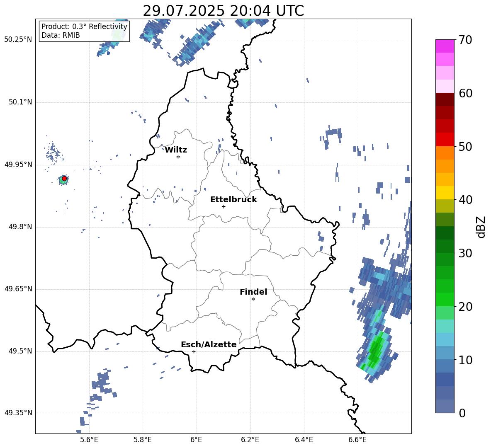
Task: Click the bright green swatch just above 20
Action: [445, 299]
